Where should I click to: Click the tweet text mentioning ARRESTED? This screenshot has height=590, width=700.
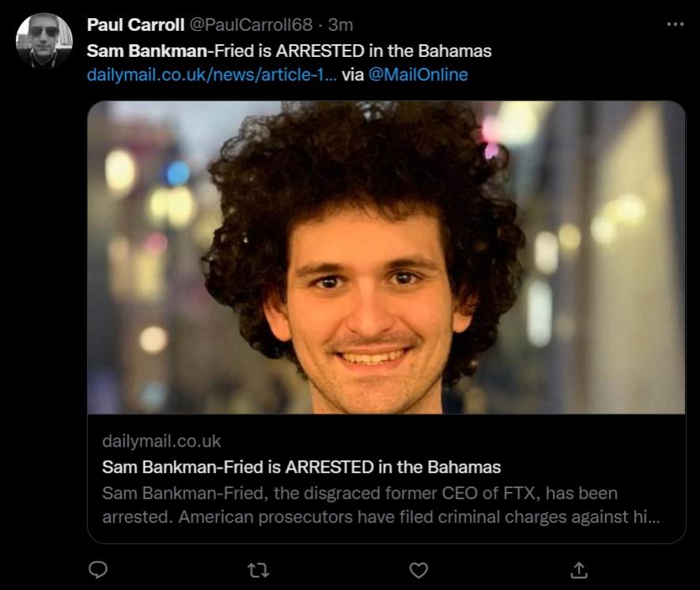pyautogui.click(x=289, y=51)
